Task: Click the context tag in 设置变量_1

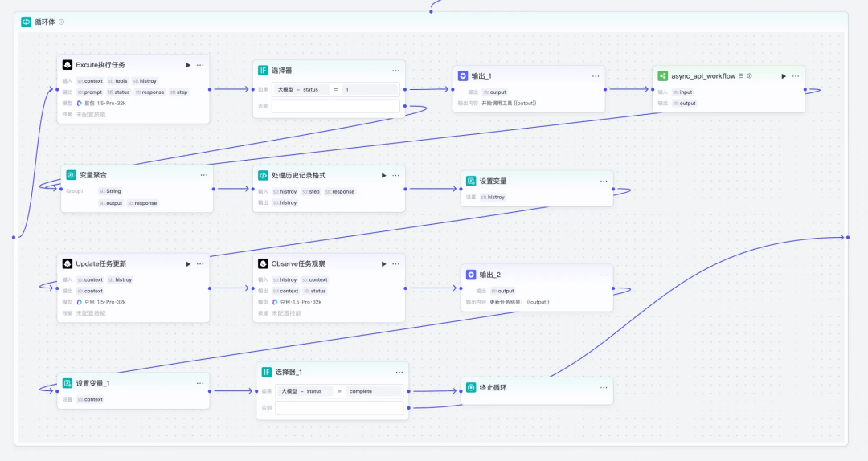Action: (90, 399)
